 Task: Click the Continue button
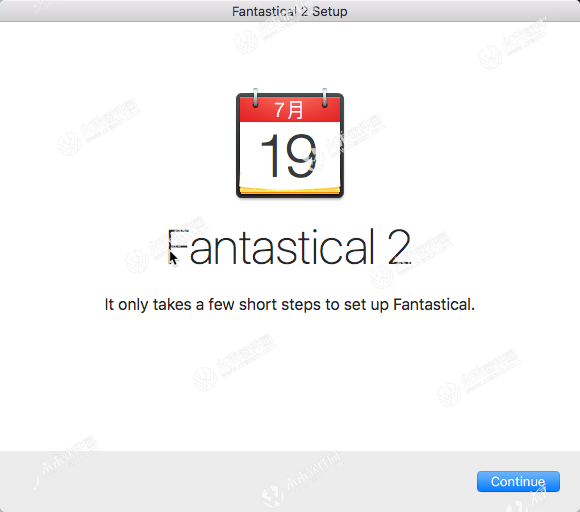pyautogui.click(x=518, y=481)
